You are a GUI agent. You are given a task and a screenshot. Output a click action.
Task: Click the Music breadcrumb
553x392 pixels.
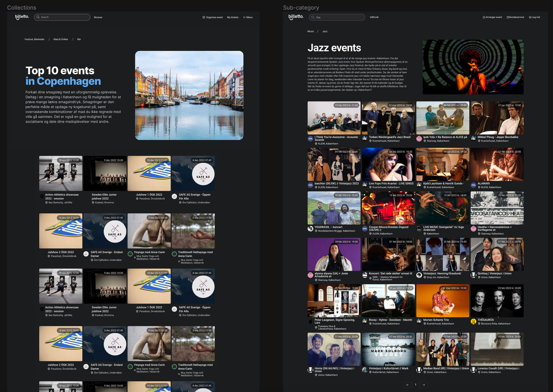point(311,31)
